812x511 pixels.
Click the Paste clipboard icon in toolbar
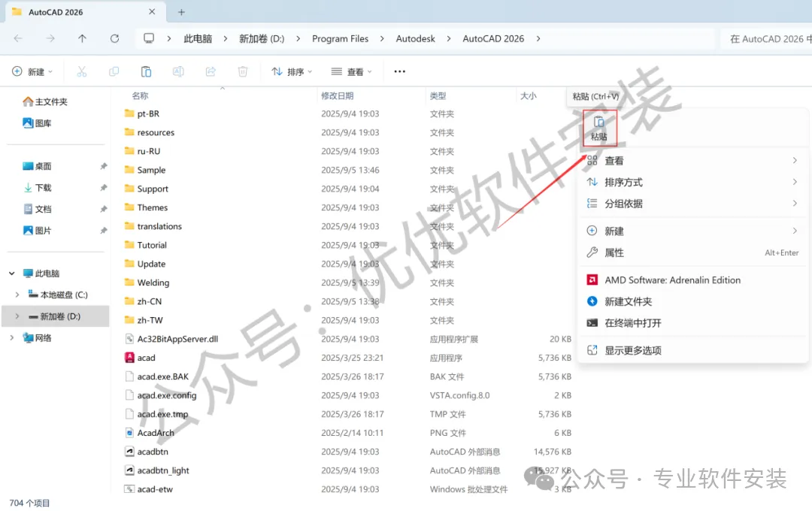point(146,71)
